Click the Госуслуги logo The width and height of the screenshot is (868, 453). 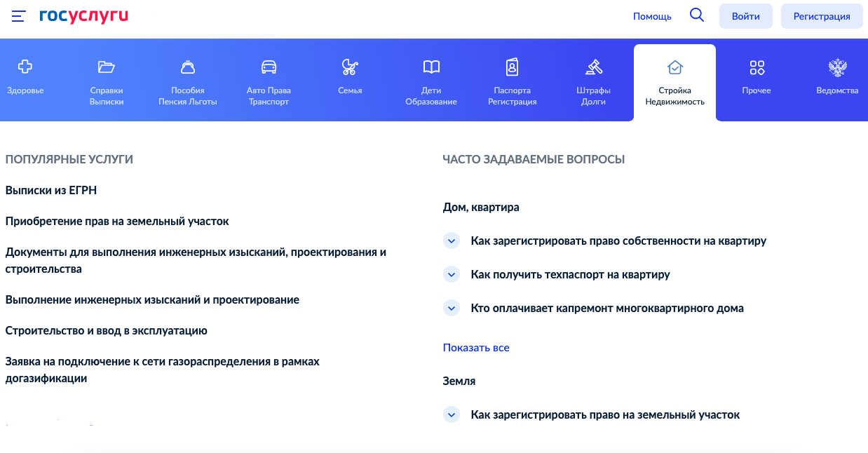click(84, 15)
